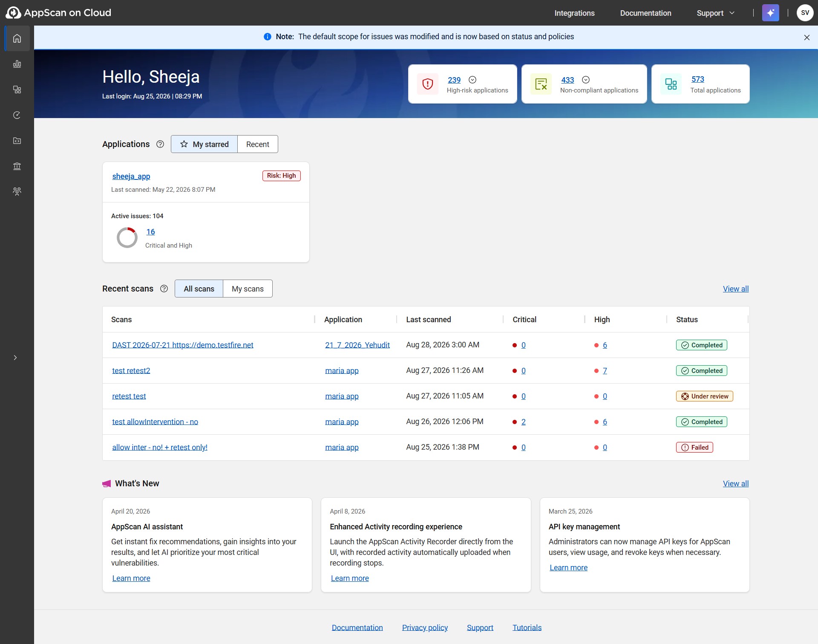Click View all for Recent scans
Viewport: 818px width, 644px height.
(735, 289)
